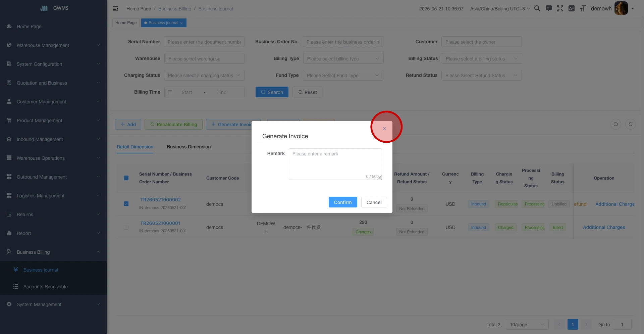Screen dimensions: 644x334
Task: Toggle the select-all checkbox in table header
Action: [126, 178]
